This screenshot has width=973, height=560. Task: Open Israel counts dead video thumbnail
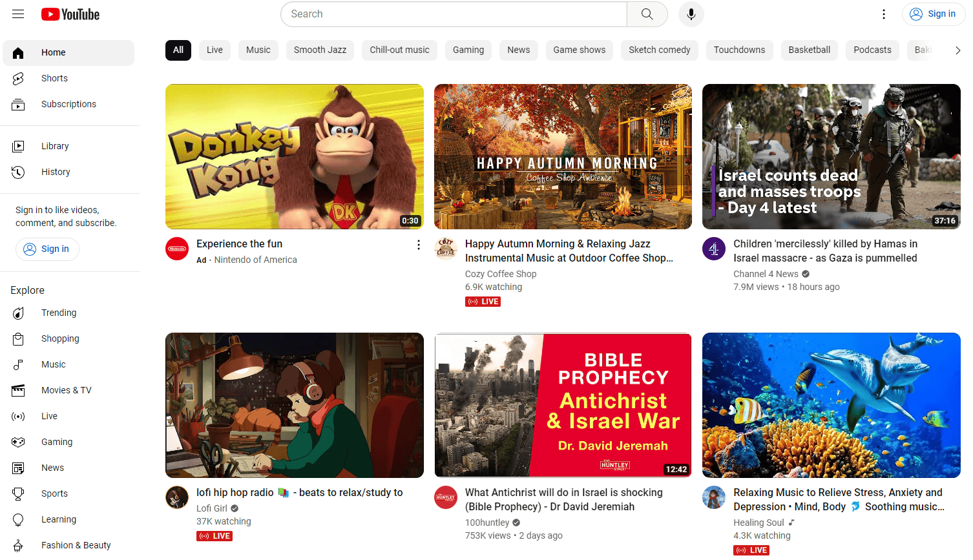point(832,156)
